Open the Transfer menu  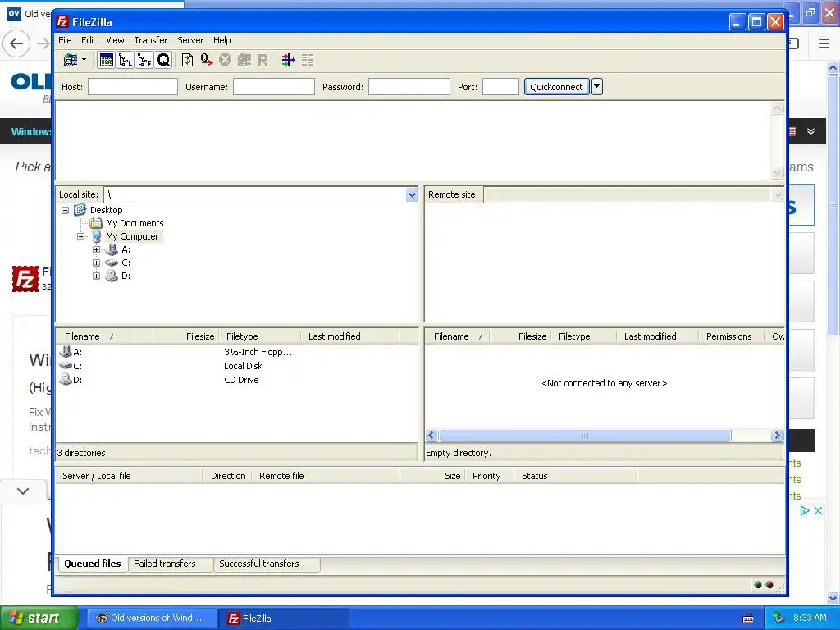tap(151, 40)
